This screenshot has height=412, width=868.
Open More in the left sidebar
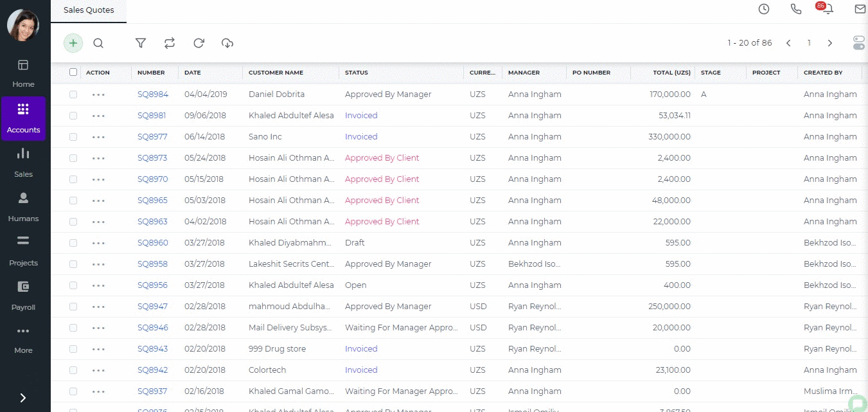[23, 339]
